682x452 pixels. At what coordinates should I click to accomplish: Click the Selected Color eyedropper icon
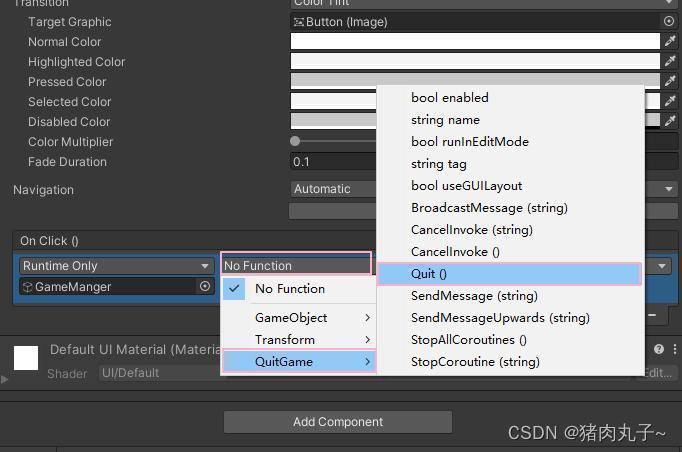[x=670, y=101]
